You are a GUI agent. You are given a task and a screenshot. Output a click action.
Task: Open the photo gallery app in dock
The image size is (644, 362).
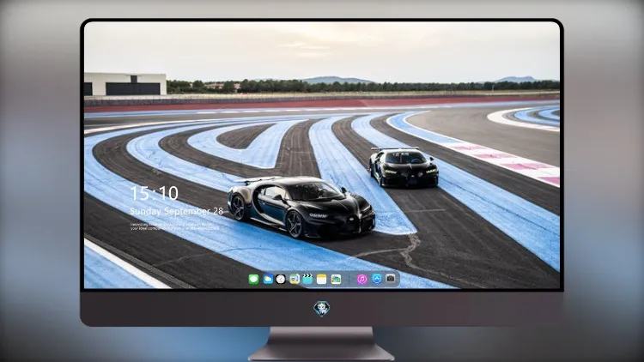tap(336, 280)
